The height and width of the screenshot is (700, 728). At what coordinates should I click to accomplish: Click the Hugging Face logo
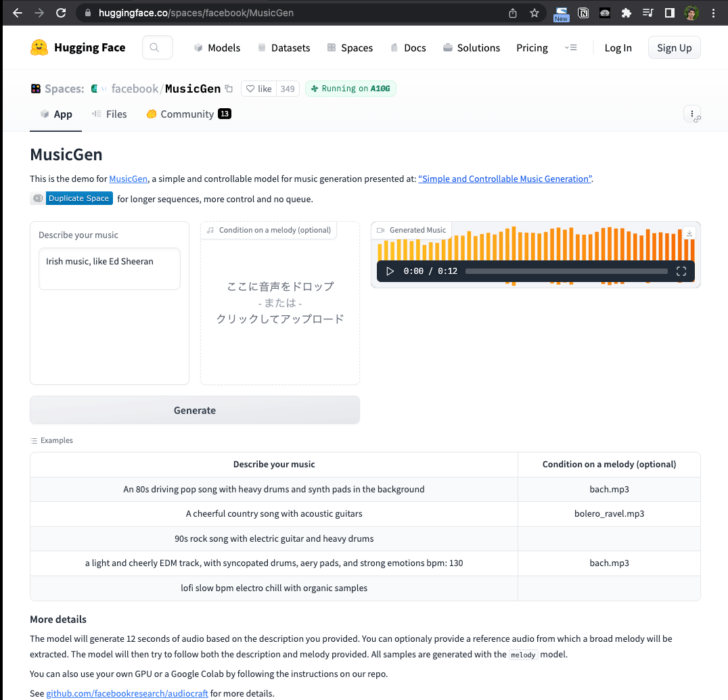pyautogui.click(x=78, y=47)
